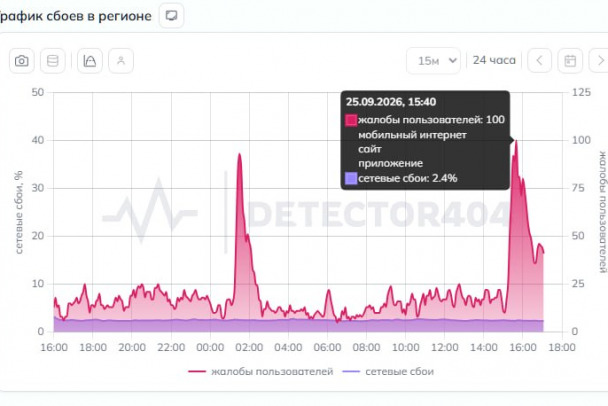Click the chart peak marker at 15:40
The image size is (608, 406).
click(516, 141)
